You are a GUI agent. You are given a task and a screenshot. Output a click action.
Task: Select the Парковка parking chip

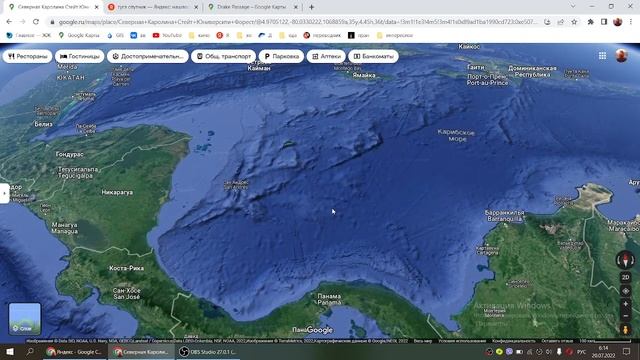pos(281,56)
